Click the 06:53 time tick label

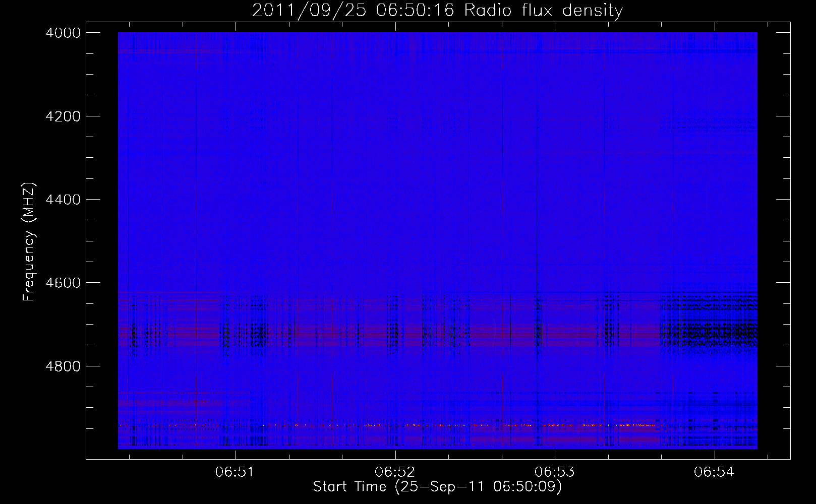[554, 472]
